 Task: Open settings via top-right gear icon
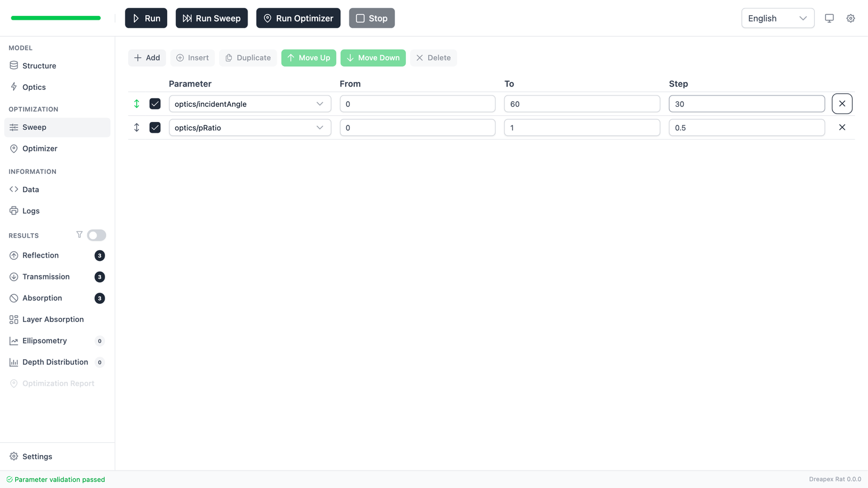(x=850, y=18)
